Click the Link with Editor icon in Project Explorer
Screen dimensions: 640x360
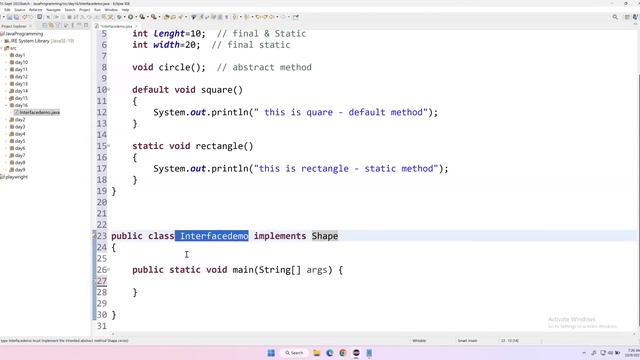click(51, 26)
